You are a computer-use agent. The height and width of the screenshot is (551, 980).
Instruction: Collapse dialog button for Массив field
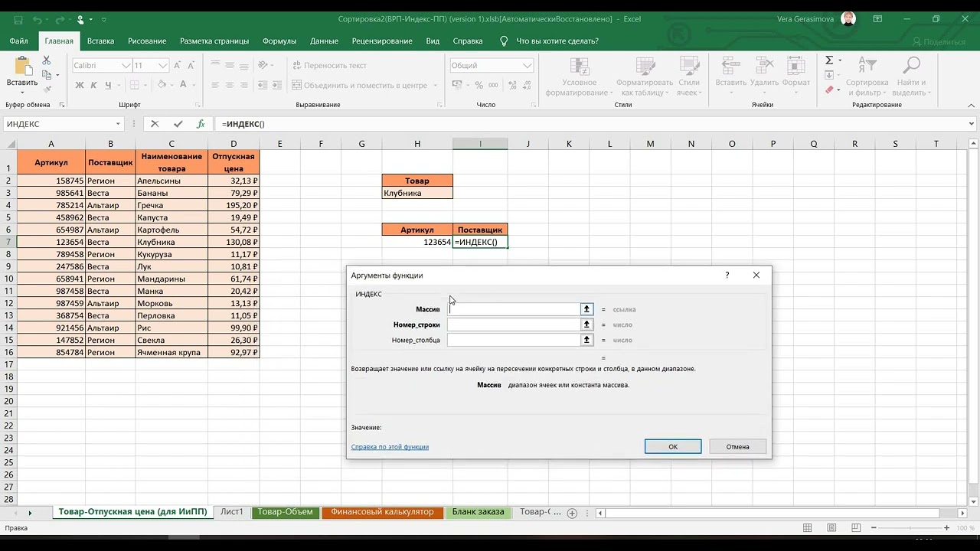pyautogui.click(x=586, y=309)
